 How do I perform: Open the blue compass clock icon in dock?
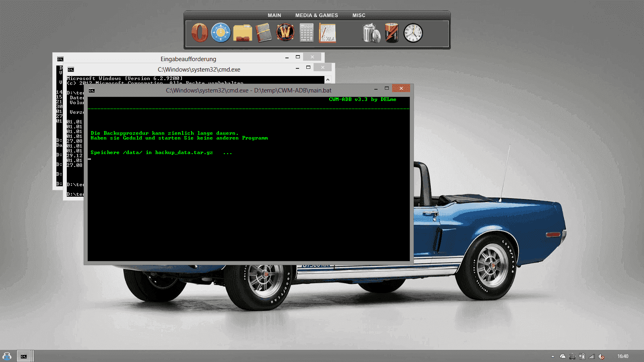pyautogui.click(x=221, y=33)
